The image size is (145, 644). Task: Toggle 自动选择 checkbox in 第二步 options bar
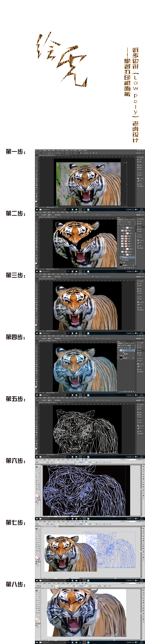[41, 215]
